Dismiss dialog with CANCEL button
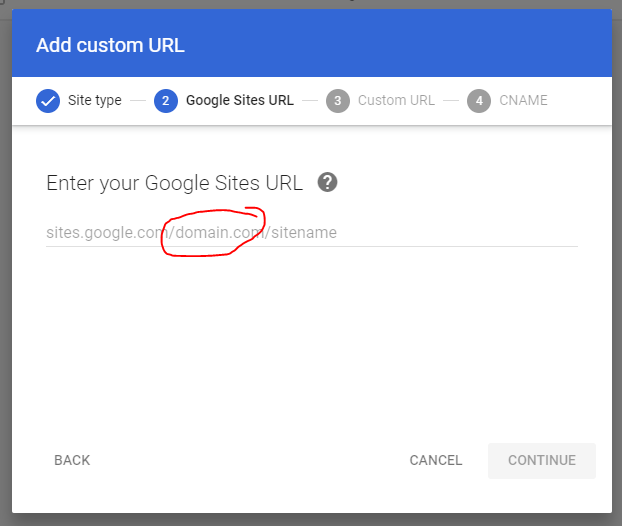The image size is (622, 526). click(x=436, y=460)
